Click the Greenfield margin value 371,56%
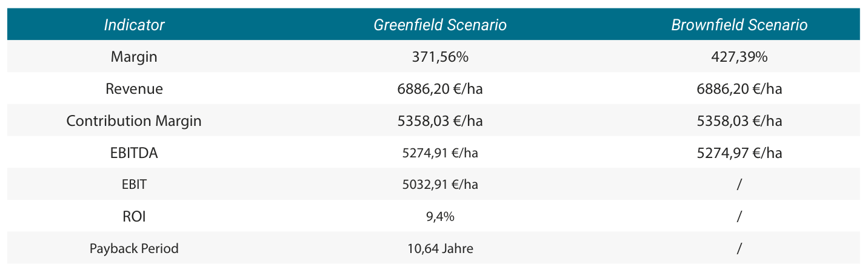868x273 pixels. [x=440, y=57]
